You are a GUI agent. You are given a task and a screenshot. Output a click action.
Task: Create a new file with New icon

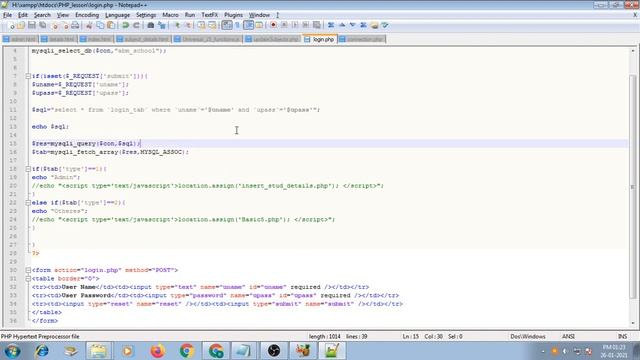[11, 25]
